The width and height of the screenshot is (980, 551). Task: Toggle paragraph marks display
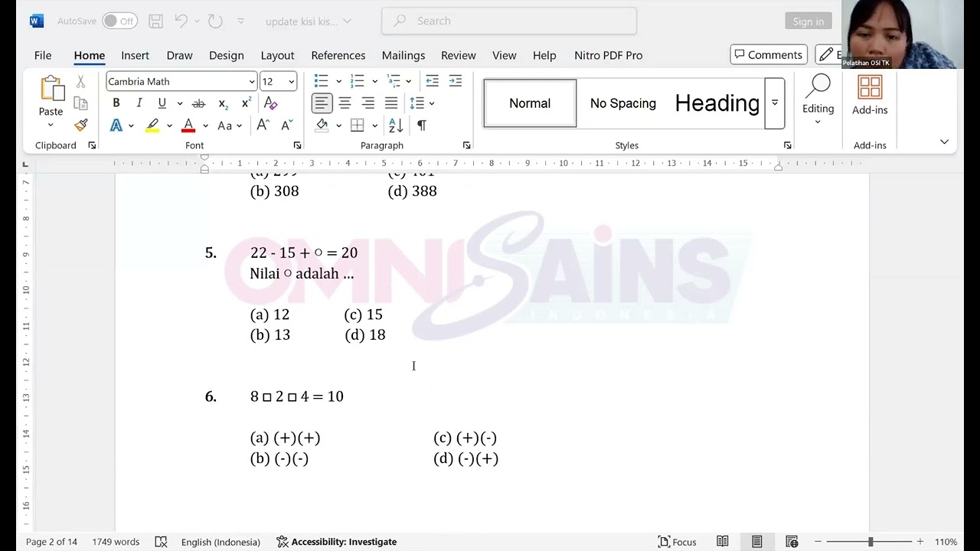point(421,126)
